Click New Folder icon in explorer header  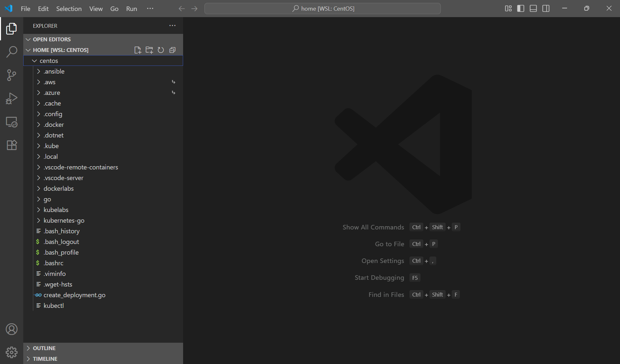(149, 50)
